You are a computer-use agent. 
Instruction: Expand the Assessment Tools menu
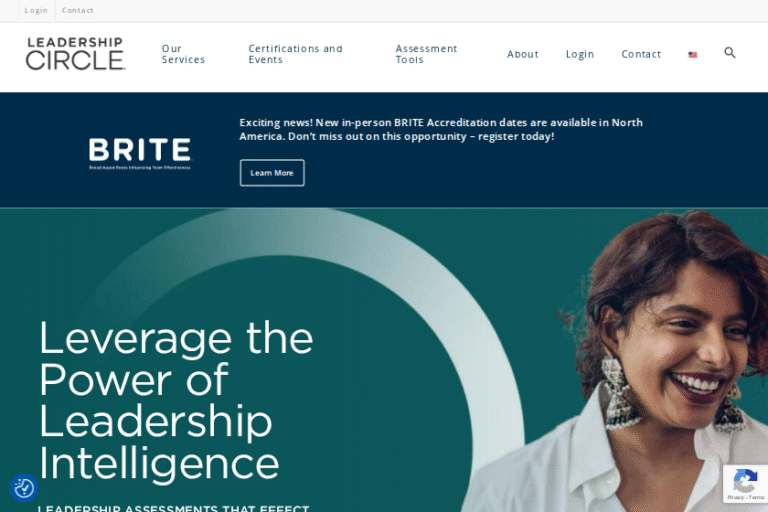(x=426, y=54)
